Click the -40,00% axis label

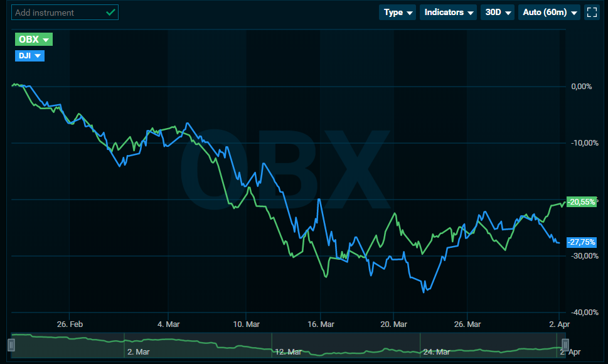point(584,313)
